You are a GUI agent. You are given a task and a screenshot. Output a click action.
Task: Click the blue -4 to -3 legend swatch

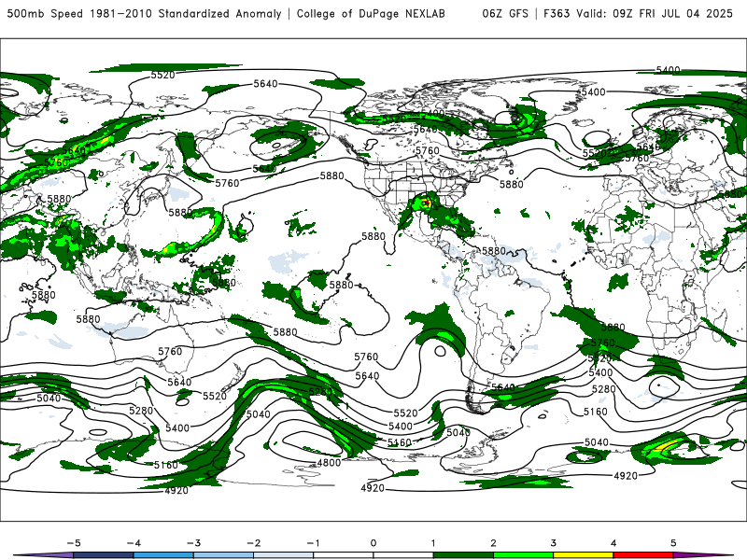[x=163, y=555]
